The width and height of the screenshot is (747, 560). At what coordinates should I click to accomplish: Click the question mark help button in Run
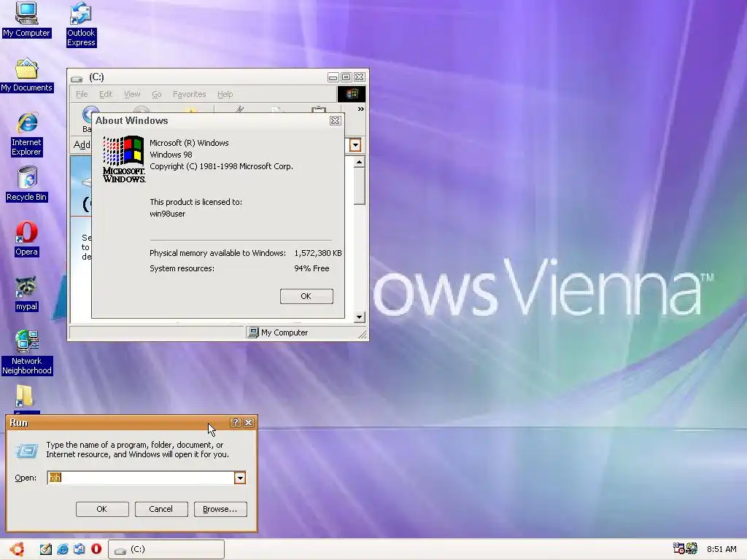tap(236, 422)
